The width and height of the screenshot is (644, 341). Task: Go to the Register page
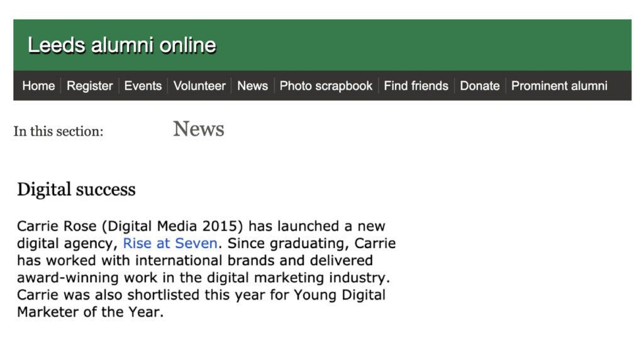point(89,86)
